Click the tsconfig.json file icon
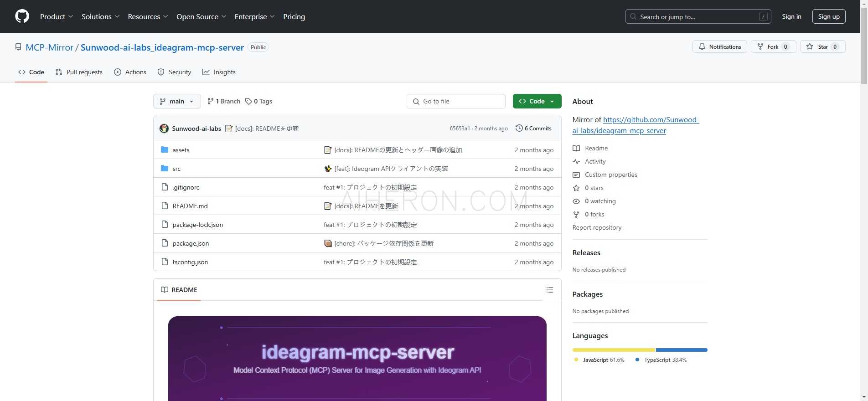The width and height of the screenshot is (868, 401). 165,262
